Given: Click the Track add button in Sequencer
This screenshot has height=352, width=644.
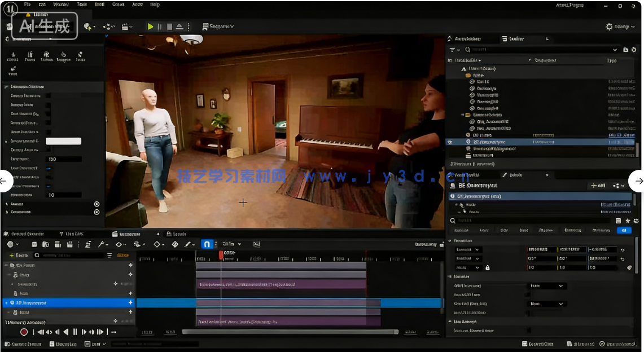Looking at the screenshot, I should (19, 256).
